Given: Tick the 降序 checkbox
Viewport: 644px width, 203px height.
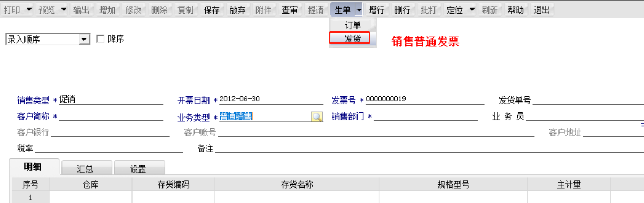Looking at the screenshot, I should click(100, 39).
